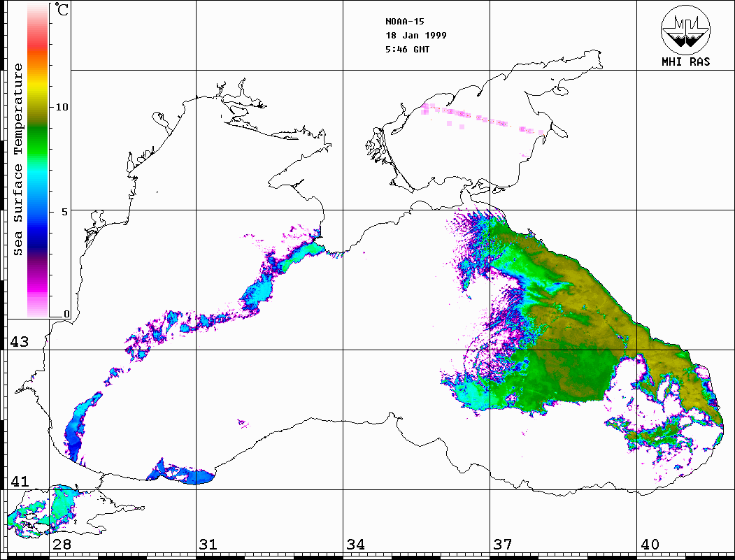
Task: Click the longitude label 40
Action: tap(650, 544)
